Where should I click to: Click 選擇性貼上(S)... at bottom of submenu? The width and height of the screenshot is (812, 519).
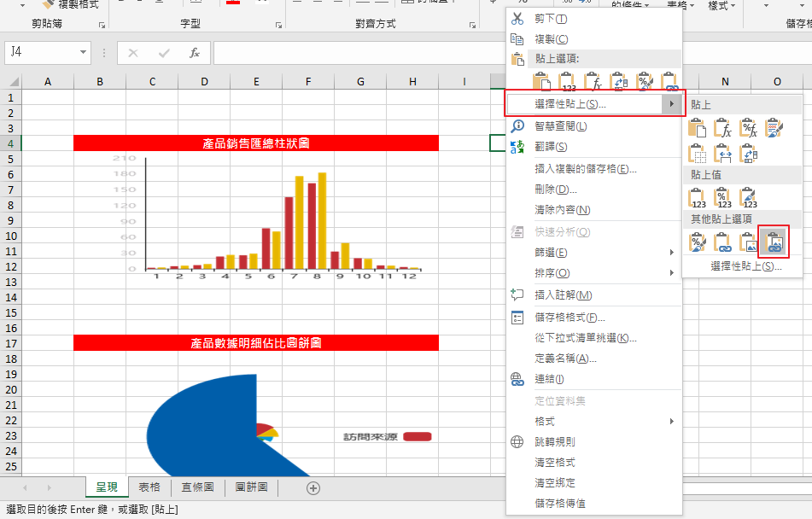pyautogui.click(x=745, y=266)
